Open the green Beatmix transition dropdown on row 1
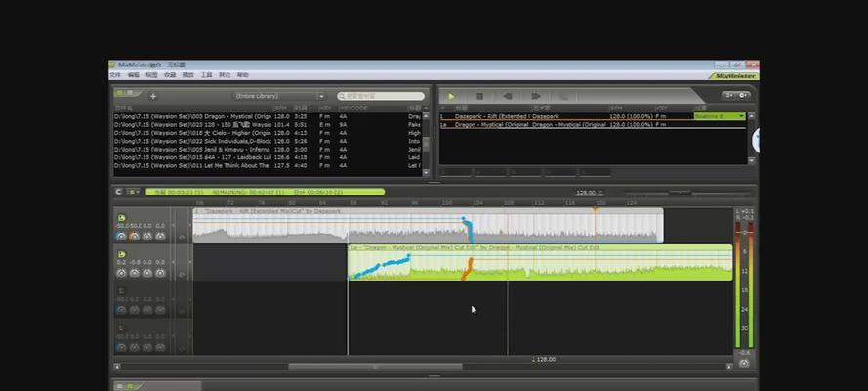The image size is (868, 391). pos(720,116)
